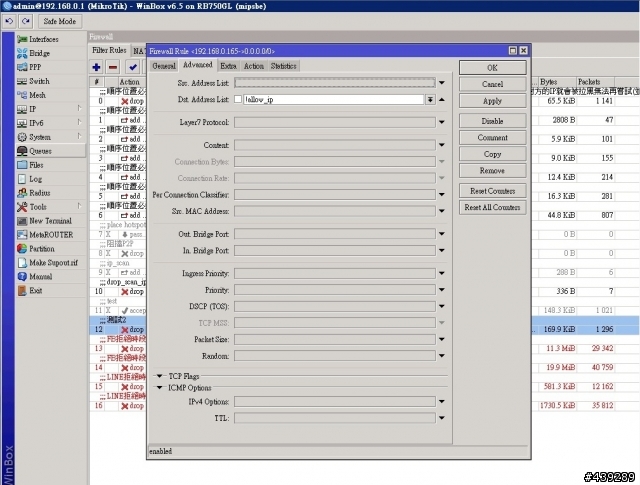Collapse the Dst. Address List field arrow

[x=442, y=100]
